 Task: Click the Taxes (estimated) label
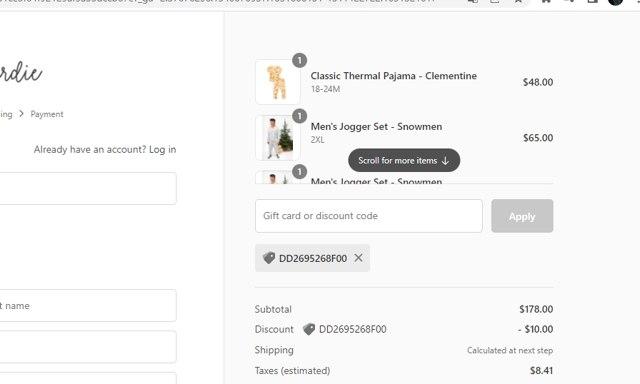[x=292, y=371]
